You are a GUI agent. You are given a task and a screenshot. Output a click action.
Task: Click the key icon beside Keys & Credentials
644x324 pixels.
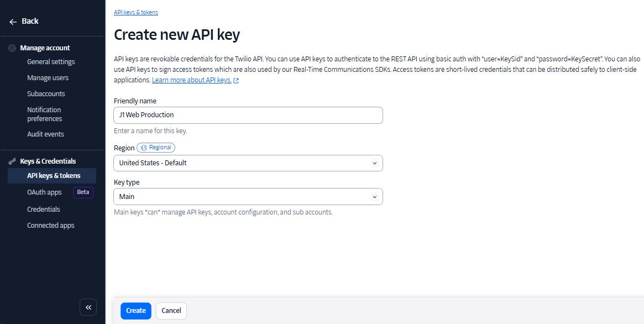coord(12,161)
